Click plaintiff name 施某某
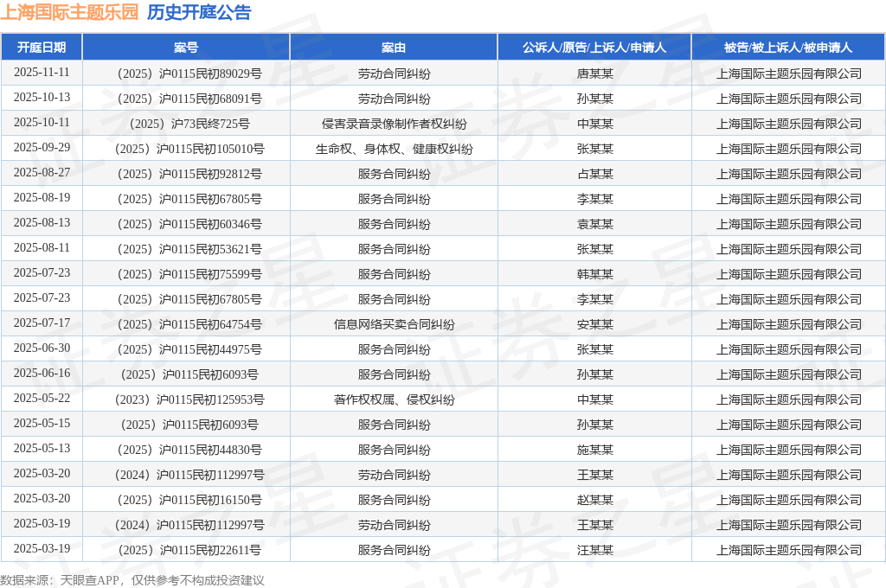Viewport: 886px width, 588px height. pyautogui.click(x=595, y=450)
